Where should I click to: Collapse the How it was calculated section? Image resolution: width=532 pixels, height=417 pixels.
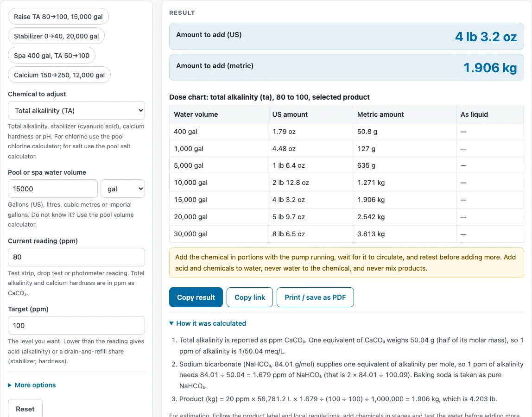pyautogui.click(x=208, y=323)
